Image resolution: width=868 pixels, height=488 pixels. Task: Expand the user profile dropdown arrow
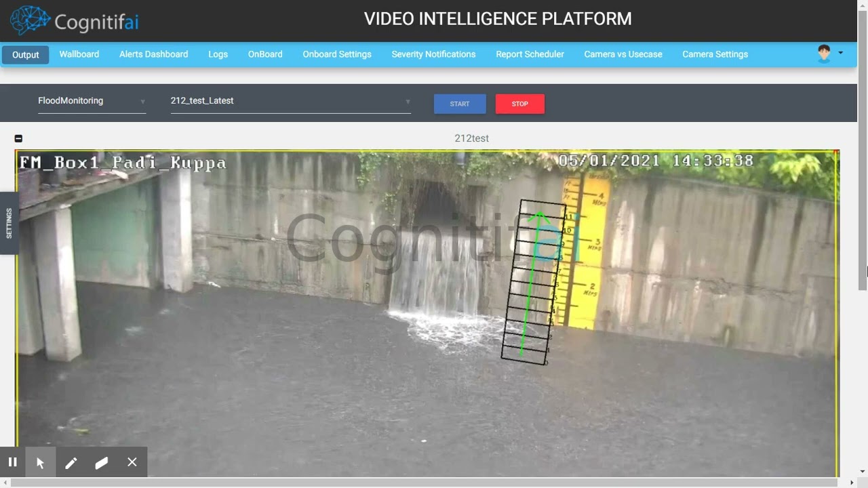841,53
